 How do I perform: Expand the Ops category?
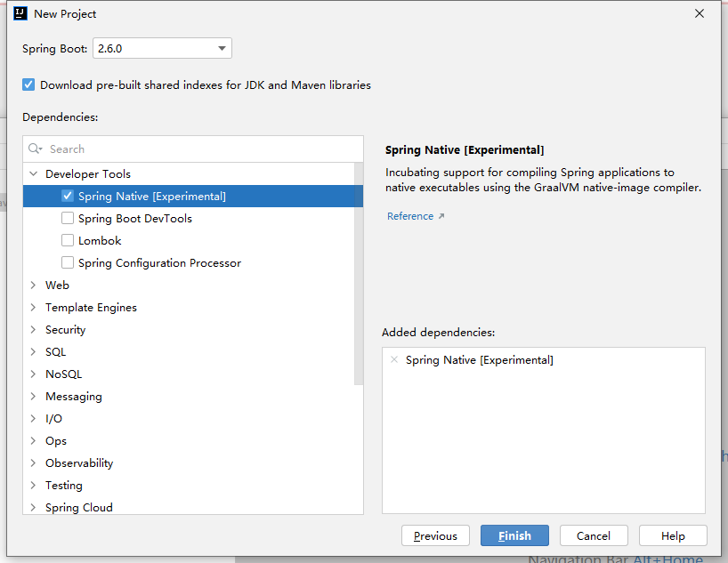pyautogui.click(x=33, y=441)
